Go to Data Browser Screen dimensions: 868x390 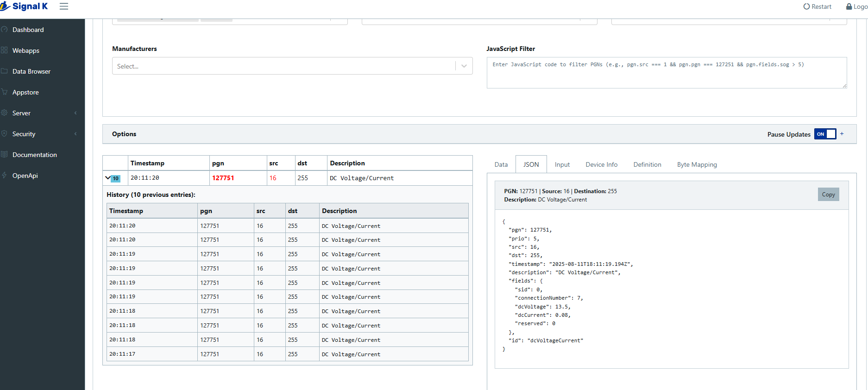pyautogui.click(x=31, y=71)
